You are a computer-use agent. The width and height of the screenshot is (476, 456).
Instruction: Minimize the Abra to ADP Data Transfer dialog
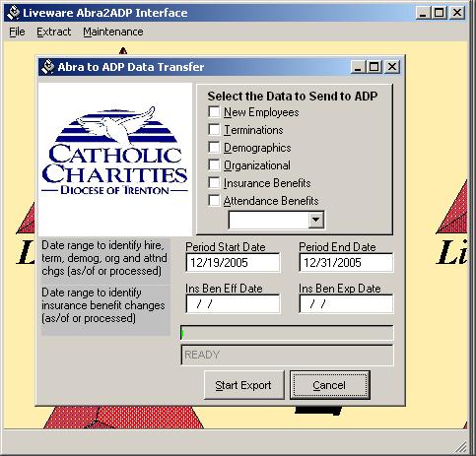click(358, 67)
